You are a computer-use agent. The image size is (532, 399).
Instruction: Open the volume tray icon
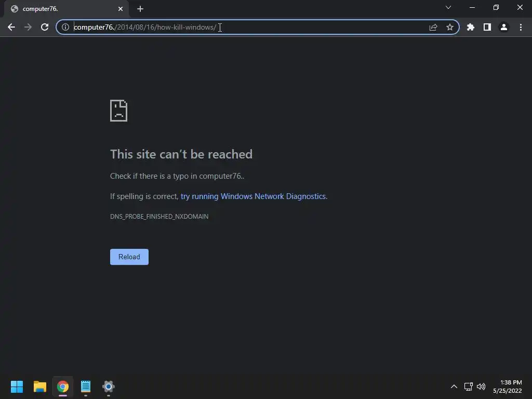pyautogui.click(x=481, y=387)
